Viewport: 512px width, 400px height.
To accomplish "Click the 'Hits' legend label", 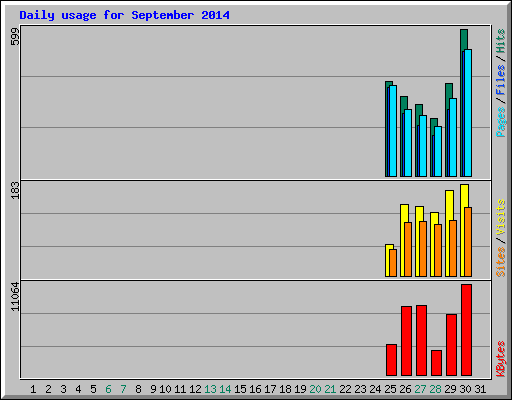I will coord(501,41).
